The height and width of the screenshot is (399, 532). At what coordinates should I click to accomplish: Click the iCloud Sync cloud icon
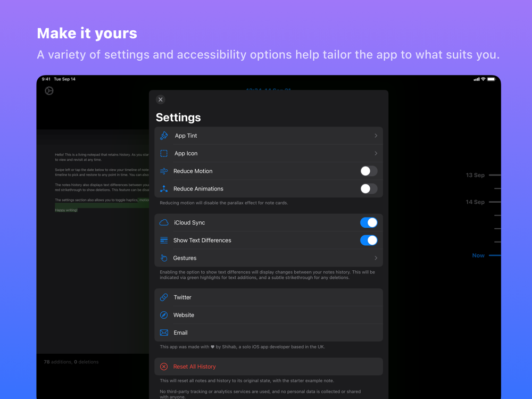(x=164, y=222)
